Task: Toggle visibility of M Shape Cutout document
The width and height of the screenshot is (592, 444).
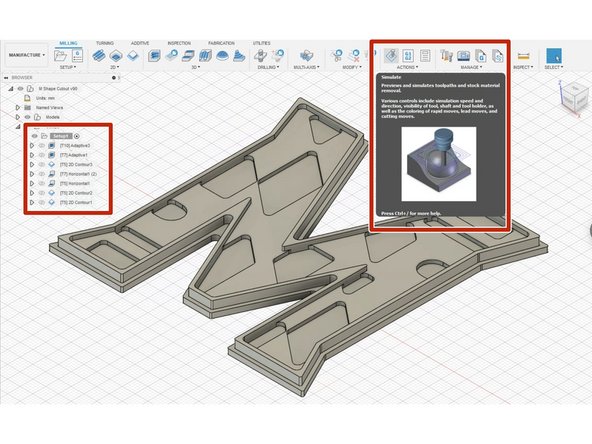Action: coord(21,89)
